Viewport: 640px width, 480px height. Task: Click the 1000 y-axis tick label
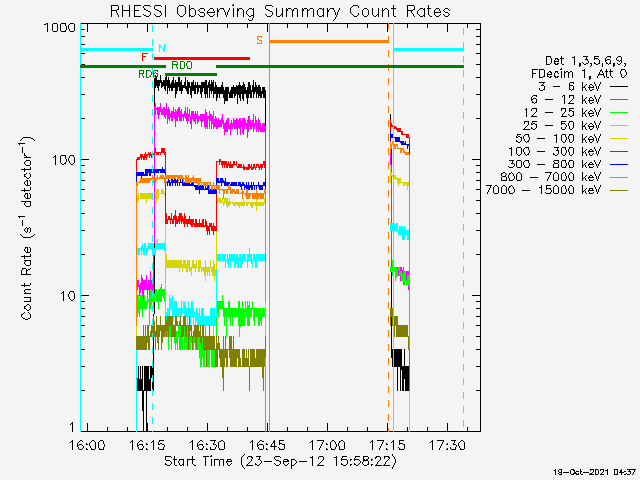pyautogui.click(x=60, y=28)
